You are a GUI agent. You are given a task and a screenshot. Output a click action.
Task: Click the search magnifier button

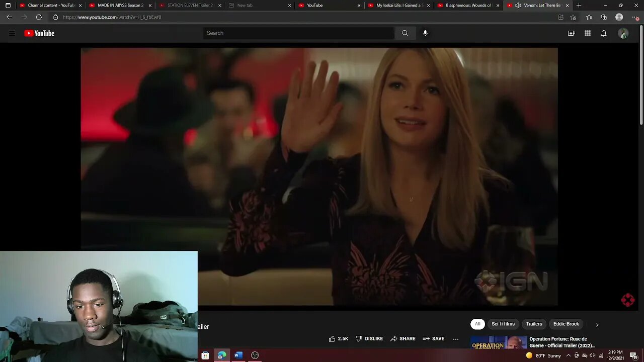point(405,33)
